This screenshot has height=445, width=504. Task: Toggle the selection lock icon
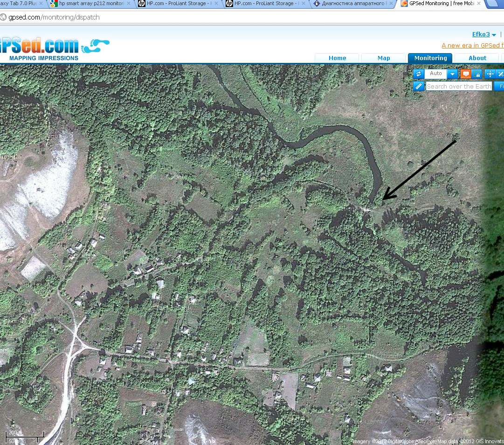(x=476, y=74)
